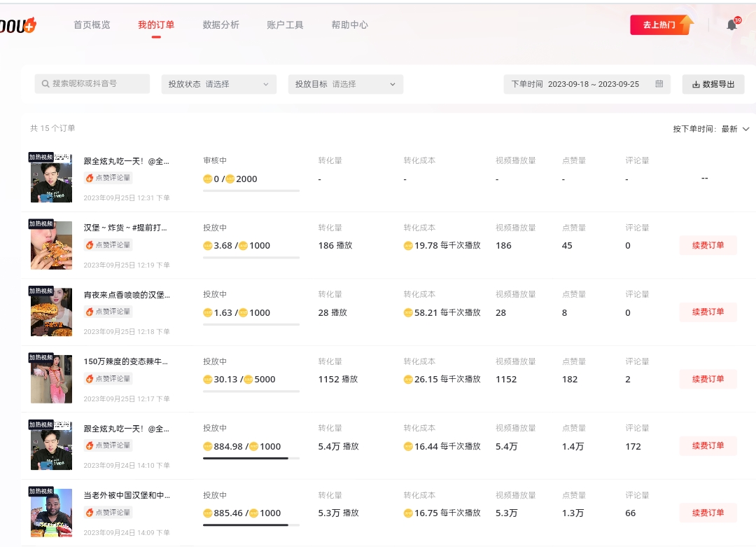
Task: Select the 我的订单 tab
Action: click(155, 25)
